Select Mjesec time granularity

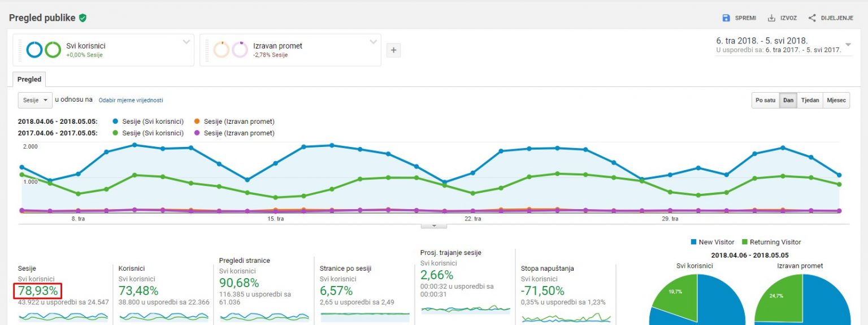(836, 100)
